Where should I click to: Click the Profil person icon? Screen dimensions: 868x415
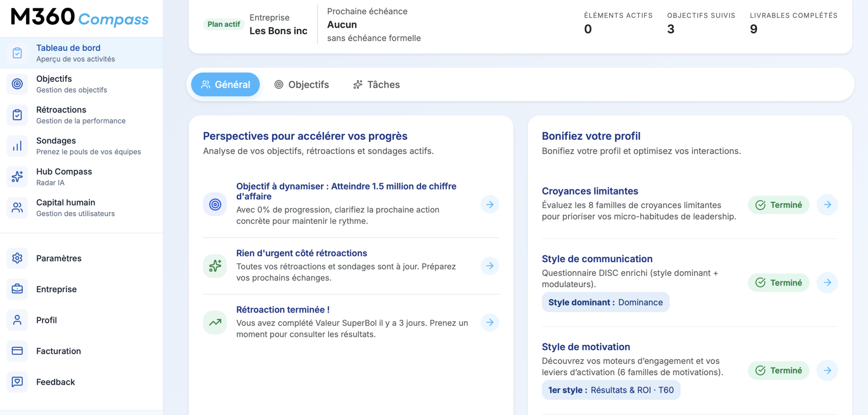pyautogui.click(x=17, y=320)
